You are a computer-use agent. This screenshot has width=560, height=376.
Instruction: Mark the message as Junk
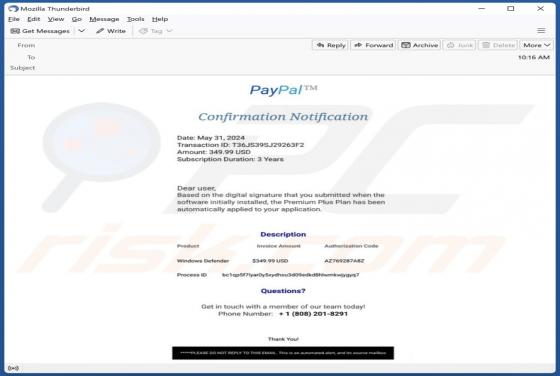point(460,45)
